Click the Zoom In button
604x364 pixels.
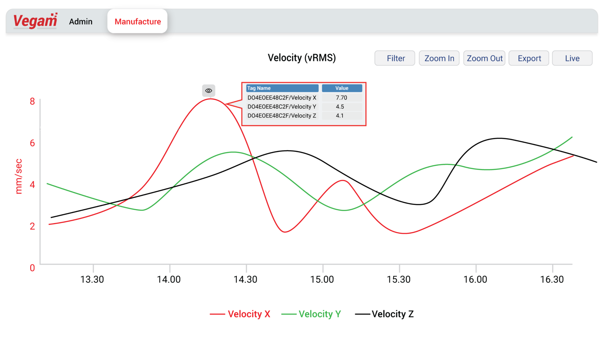439,58
